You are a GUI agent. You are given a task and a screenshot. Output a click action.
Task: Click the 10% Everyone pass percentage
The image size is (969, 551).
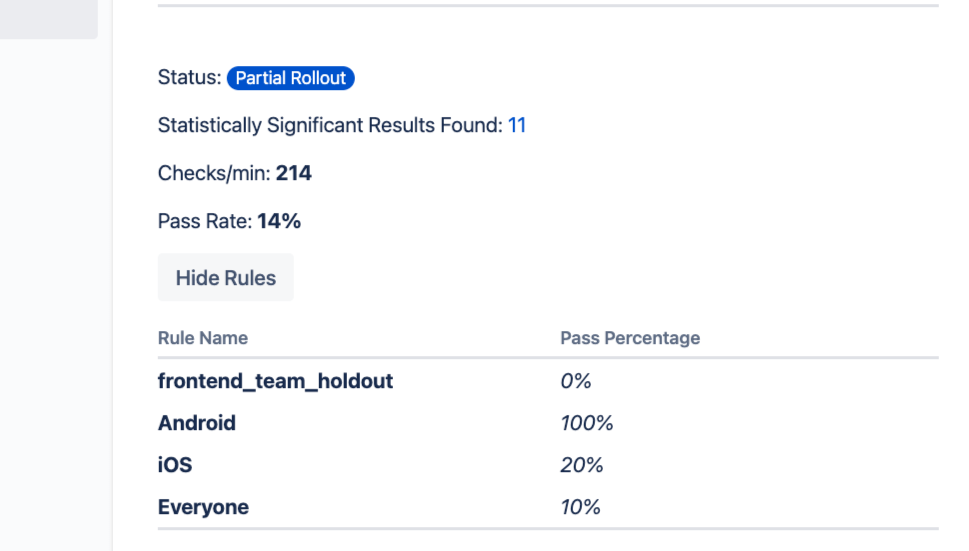pyautogui.click(x=581, y=507)
